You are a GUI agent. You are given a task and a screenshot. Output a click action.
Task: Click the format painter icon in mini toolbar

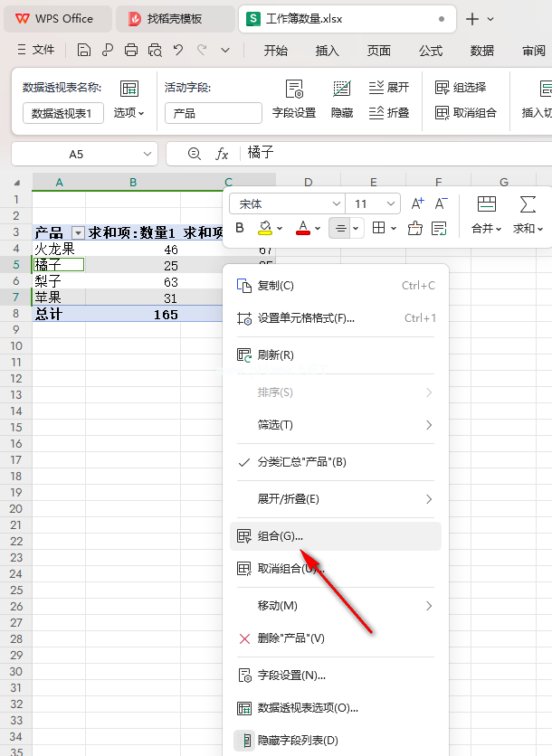pos(415,228)
